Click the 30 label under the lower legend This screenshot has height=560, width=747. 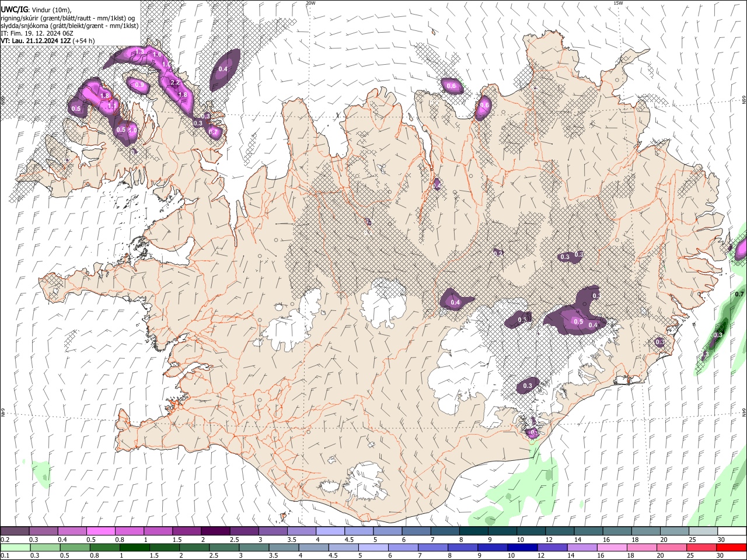(x=721, y=556)
